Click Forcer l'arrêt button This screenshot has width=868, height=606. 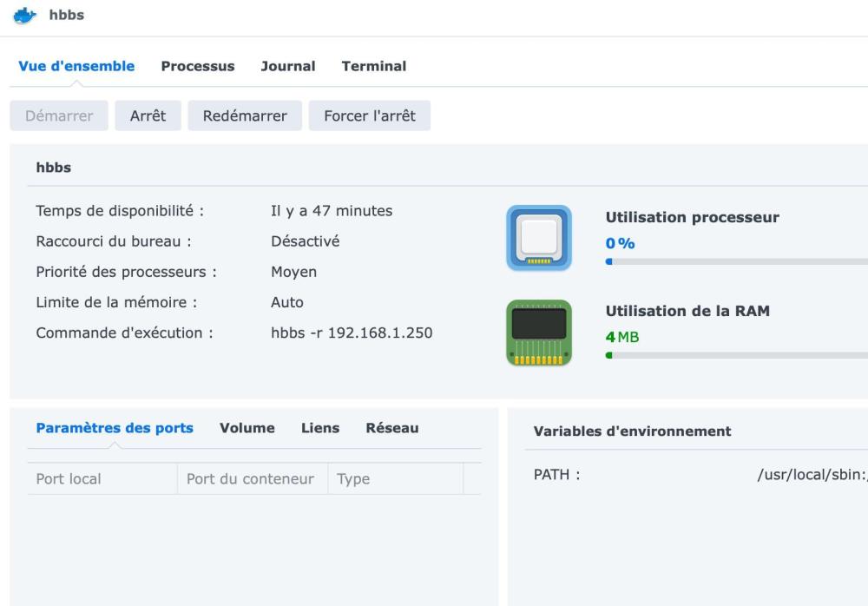[370, 115]
